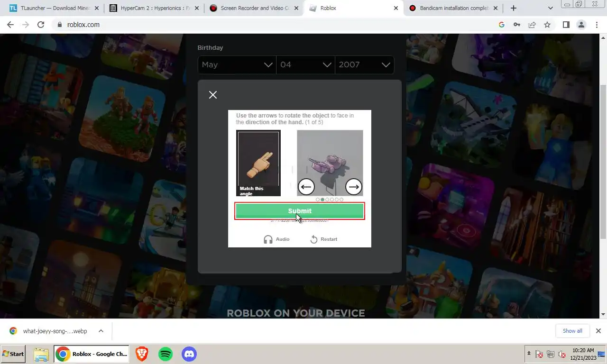Close the HyperCam 2 browser tab

point(196,8)
